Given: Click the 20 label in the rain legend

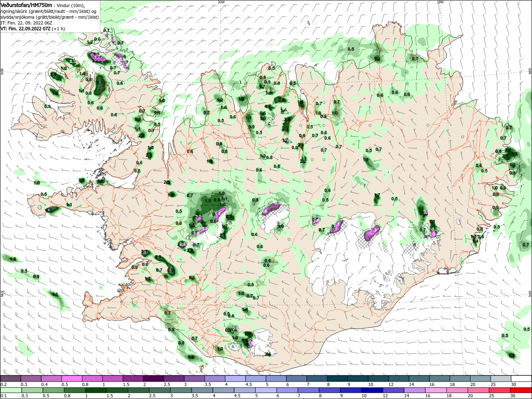Looking at the screenshot, I should [473, 396].
